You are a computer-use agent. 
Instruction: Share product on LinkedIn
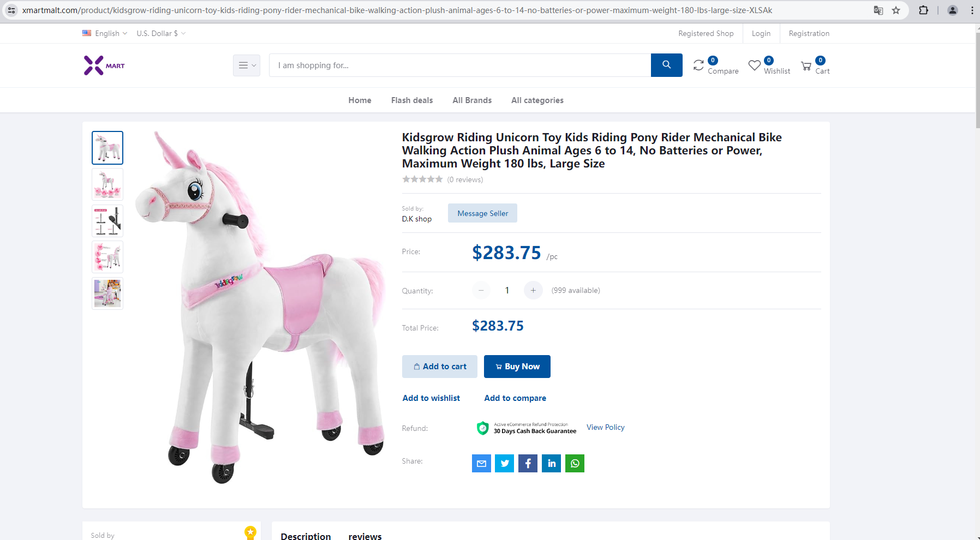point(551,464)
